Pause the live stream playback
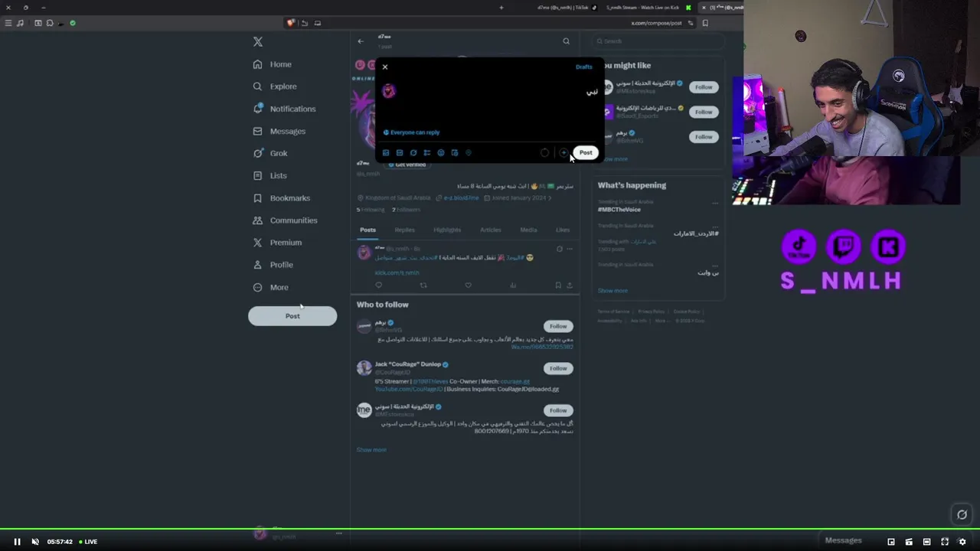The height and width of the screenshot is (551, 980). coord(17,542)
